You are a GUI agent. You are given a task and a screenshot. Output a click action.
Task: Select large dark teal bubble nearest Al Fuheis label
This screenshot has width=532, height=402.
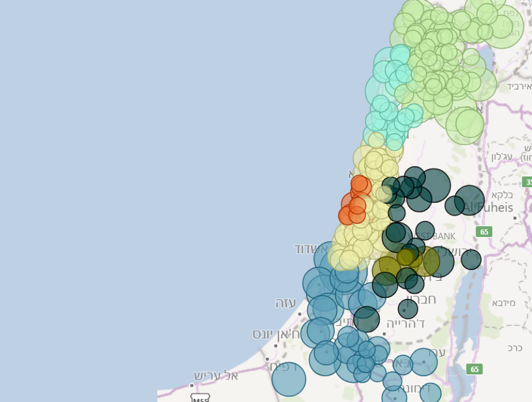pyautogui.click(x=469, y=200)
